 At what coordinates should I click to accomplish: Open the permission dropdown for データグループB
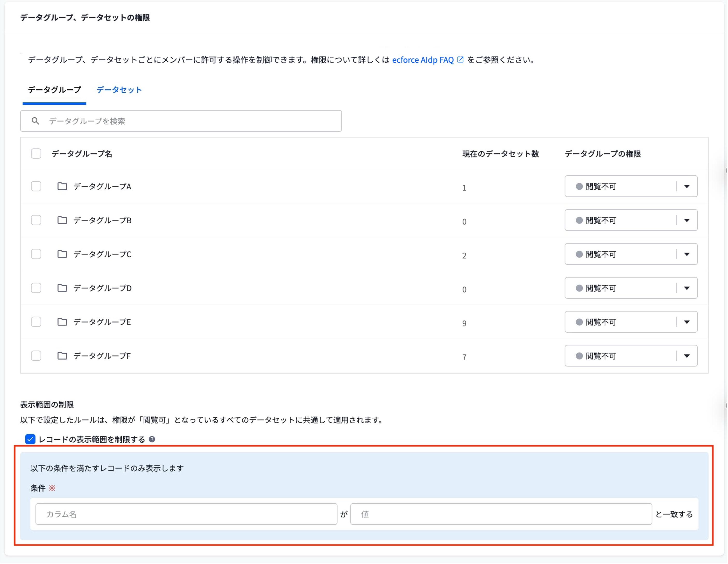pos(631,220)
